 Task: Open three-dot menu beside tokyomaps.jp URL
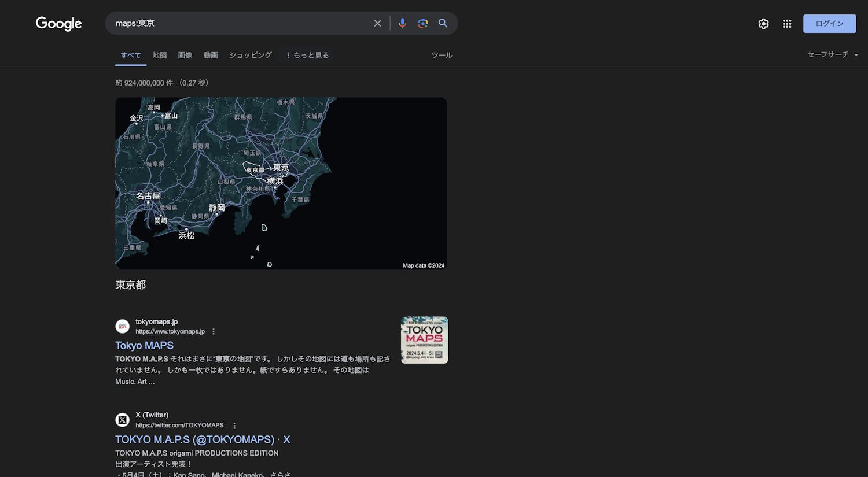[214, 331]
